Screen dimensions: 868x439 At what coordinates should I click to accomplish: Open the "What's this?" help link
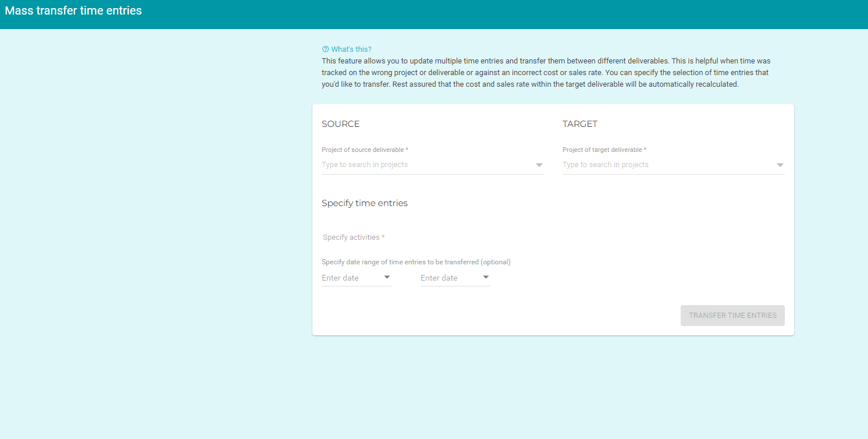[x=351, y=49]
